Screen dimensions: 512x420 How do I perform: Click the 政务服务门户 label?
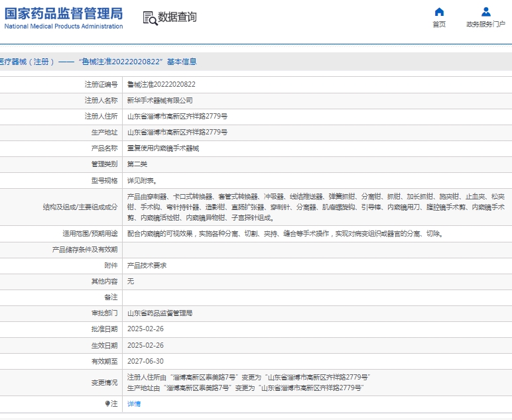(486, 25)
